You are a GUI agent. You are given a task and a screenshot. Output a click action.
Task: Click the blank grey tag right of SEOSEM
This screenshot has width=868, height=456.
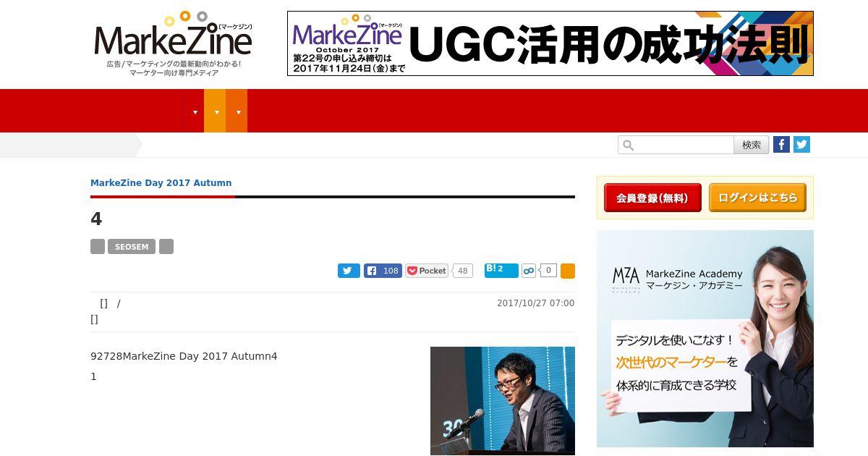pyautogui.click(x=166, y=247)
